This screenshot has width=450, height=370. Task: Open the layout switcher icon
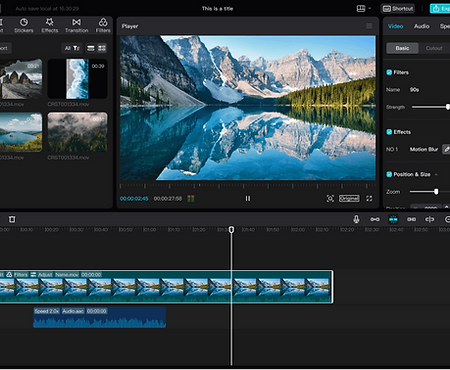point(361,9)
